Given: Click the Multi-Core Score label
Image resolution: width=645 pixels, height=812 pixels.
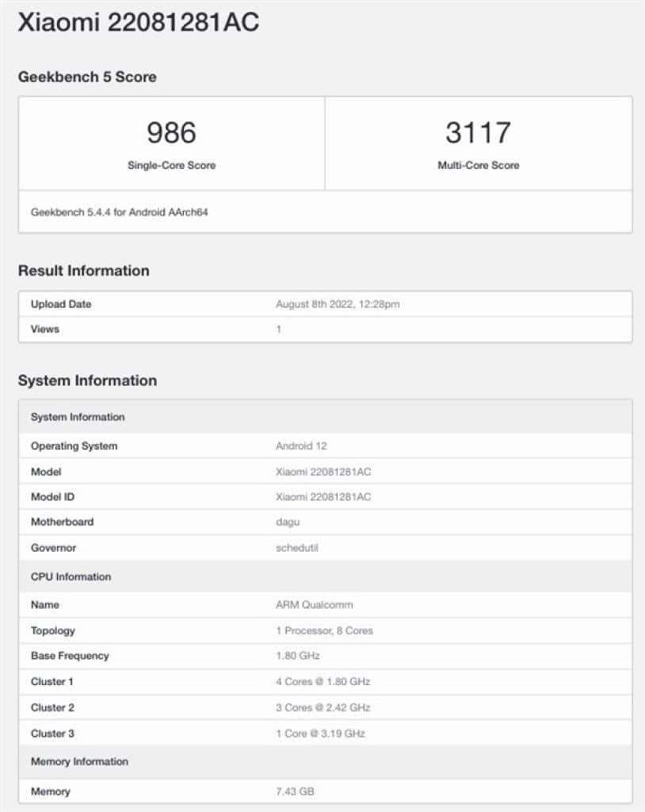Looking at the screenshot, I should pyautogui.click(x=478, y=166).
